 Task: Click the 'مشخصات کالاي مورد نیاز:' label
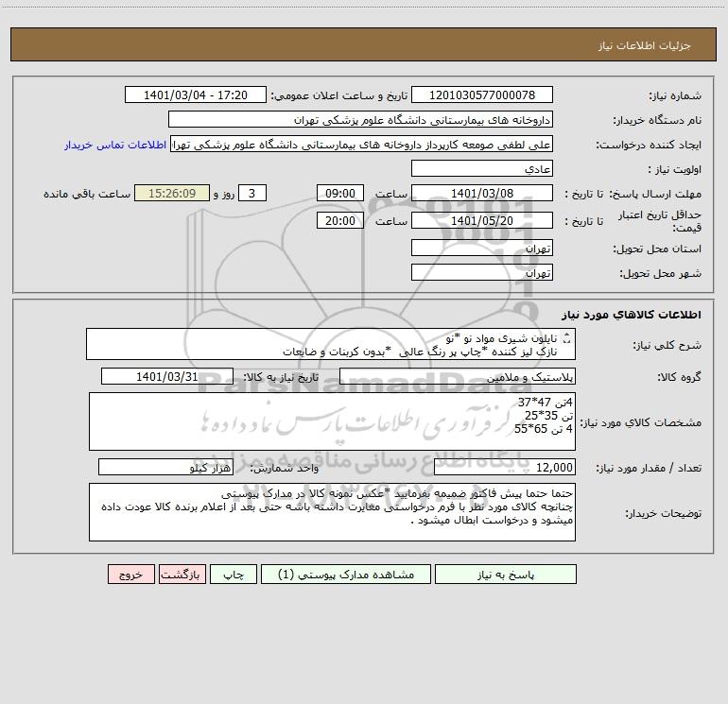pyautogui.click(x=641, y=422)
